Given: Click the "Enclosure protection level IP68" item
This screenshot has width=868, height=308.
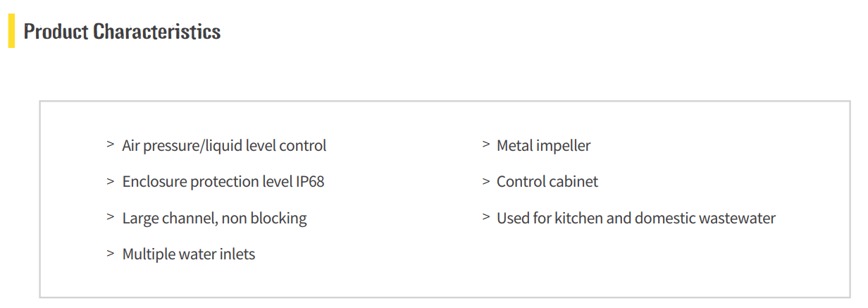Looking at the screenshot, I should click(223, 182).
